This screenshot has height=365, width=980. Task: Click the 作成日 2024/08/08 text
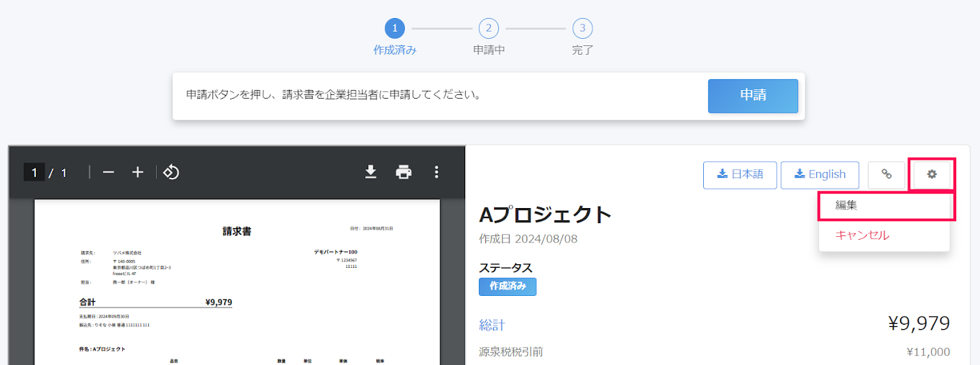[528, 238]
